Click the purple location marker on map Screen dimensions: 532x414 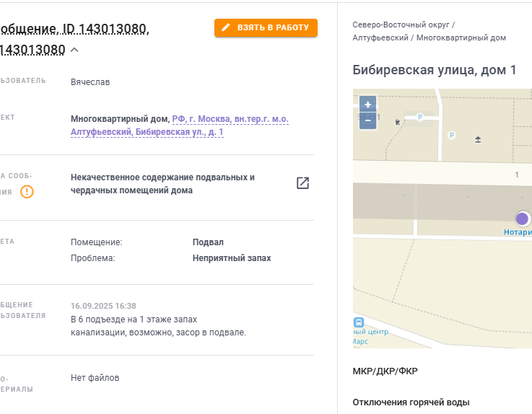point(522,219)
